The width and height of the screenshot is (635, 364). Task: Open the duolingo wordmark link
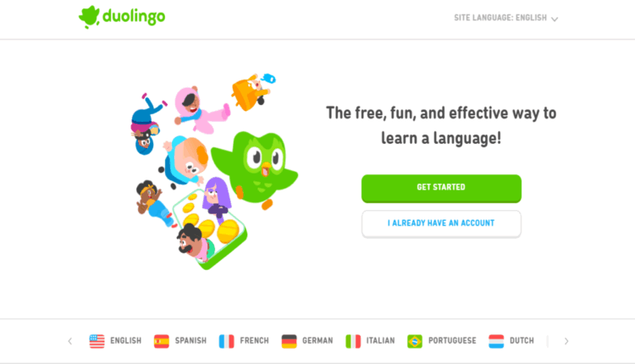134,17
